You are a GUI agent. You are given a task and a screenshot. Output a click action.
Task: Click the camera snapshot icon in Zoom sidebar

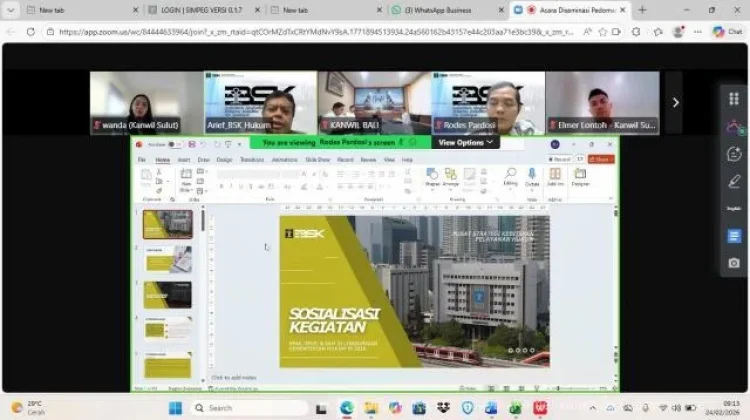[x=734, y=263]
